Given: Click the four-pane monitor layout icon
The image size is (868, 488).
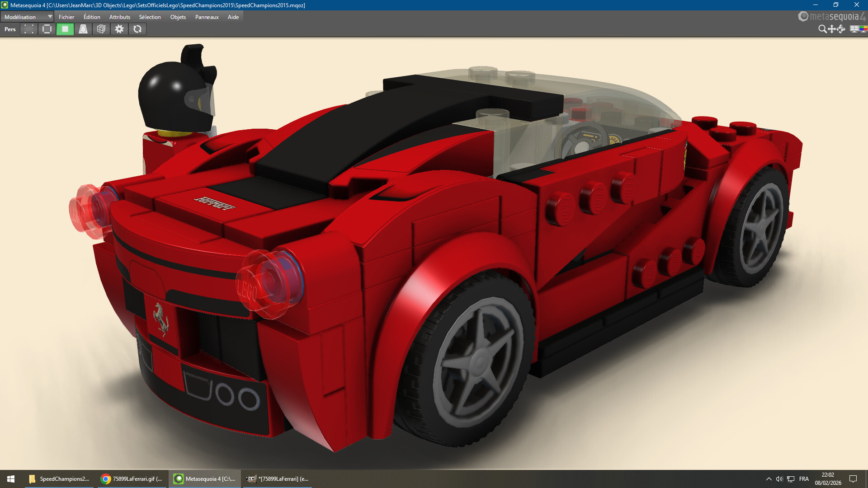Looking at the screenshot, I should pyautogui.click(x=854, y=29).
